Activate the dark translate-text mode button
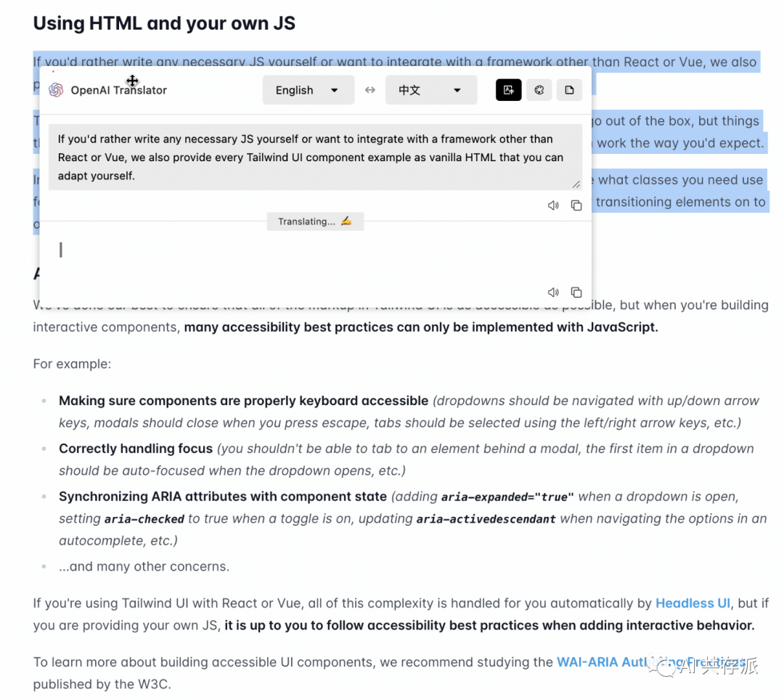Image resolution: width=784 pixels, height=700 pixels. coord(508,89)
